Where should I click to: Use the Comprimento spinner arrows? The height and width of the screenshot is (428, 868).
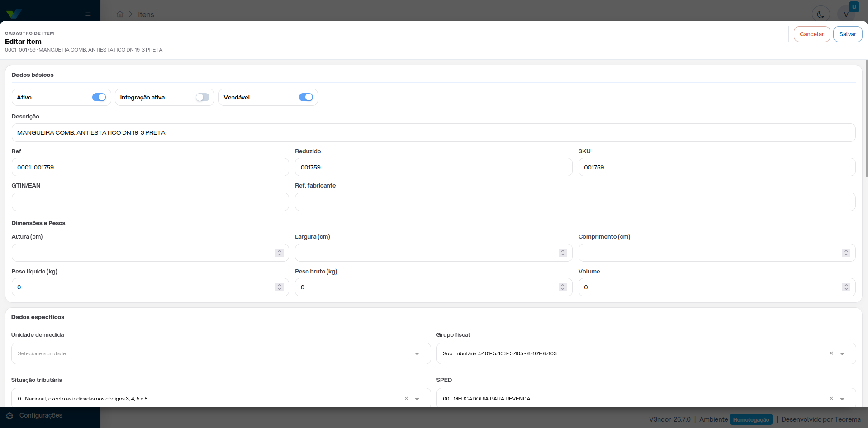[x=846, y=253]
